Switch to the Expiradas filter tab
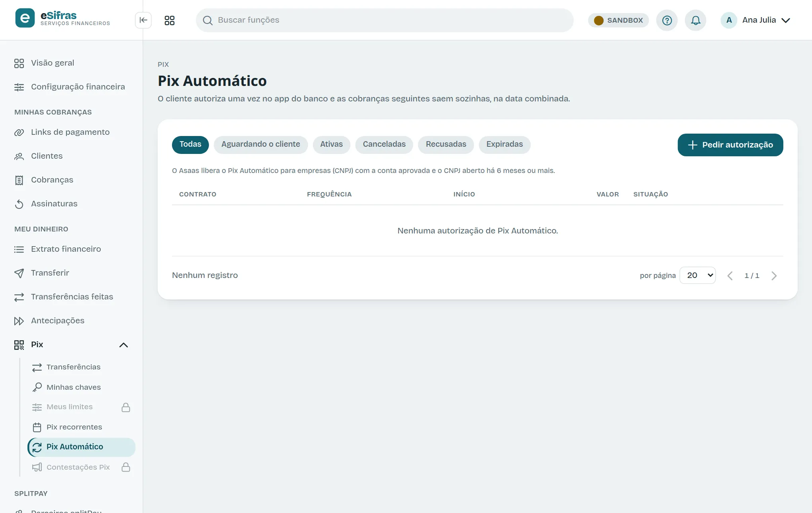812x513 pixels. click(505, 144)
